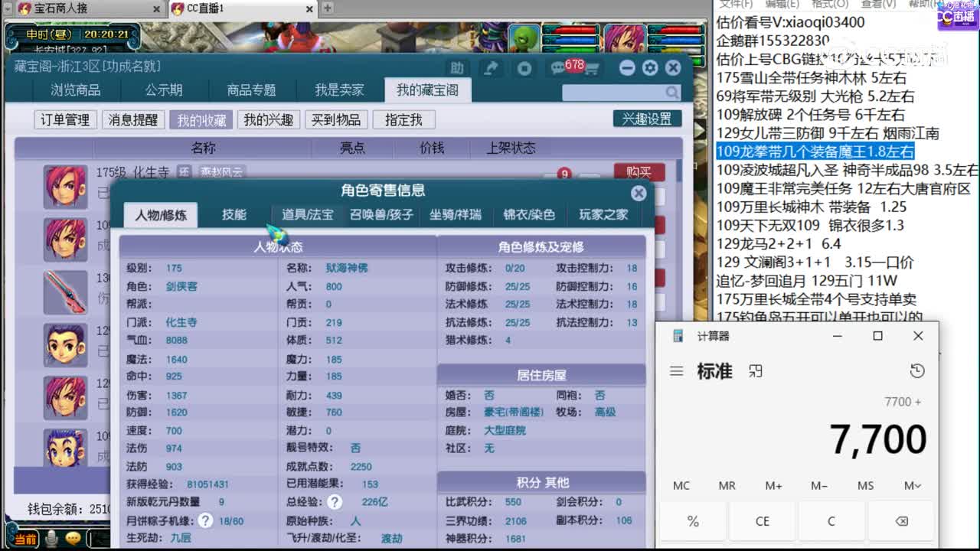Viewport: 980px width, 551px height.
Task: Open the memory list dropdown M∨ in Calculator
Action: click(x=910, y=485)
